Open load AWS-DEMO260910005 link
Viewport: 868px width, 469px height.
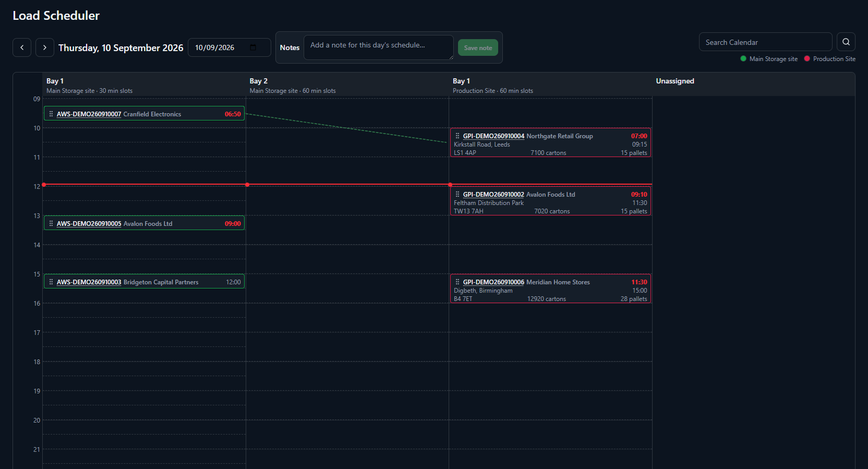(89, 224)
